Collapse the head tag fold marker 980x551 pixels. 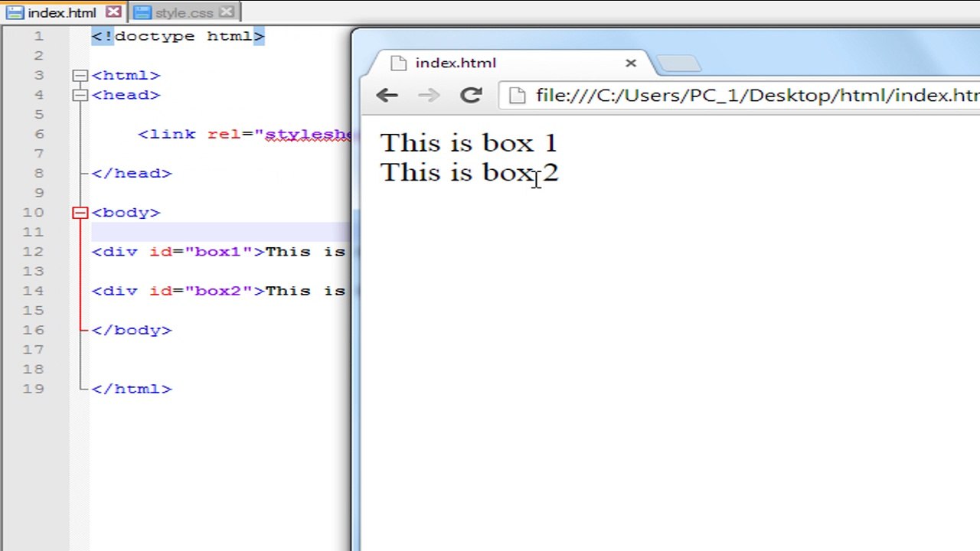pyautogui.click(x=80, y=95)
